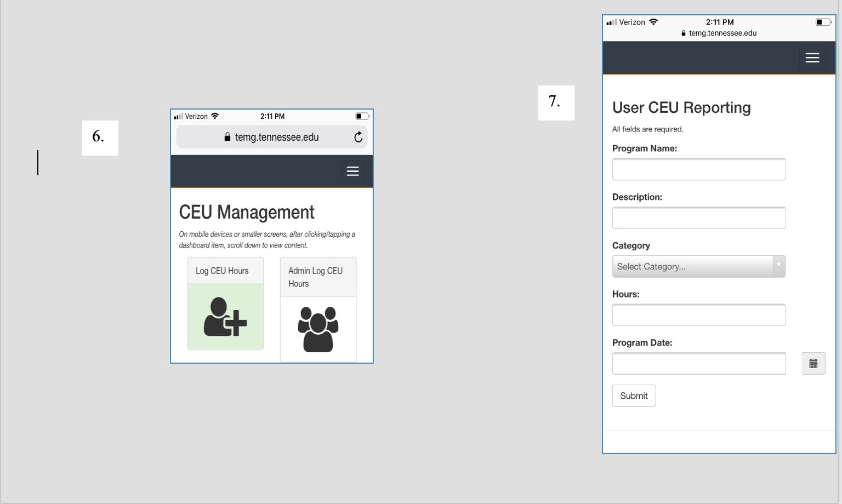Screen dimensions: 842x504
Task: Open the calendar picker beside Program Date
Action: click(x=813, y=364)
